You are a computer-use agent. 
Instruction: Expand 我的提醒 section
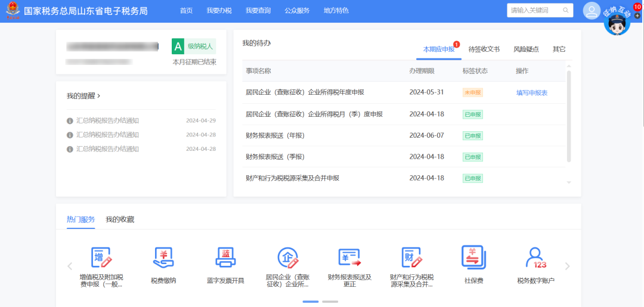[83, 95]
